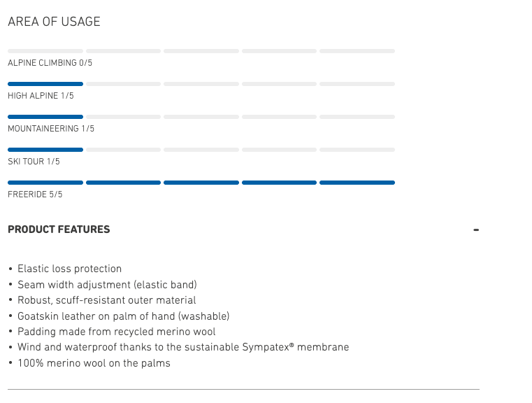Click the 'Padding made from recycled merino wool' line

click(x=116, y=332)
